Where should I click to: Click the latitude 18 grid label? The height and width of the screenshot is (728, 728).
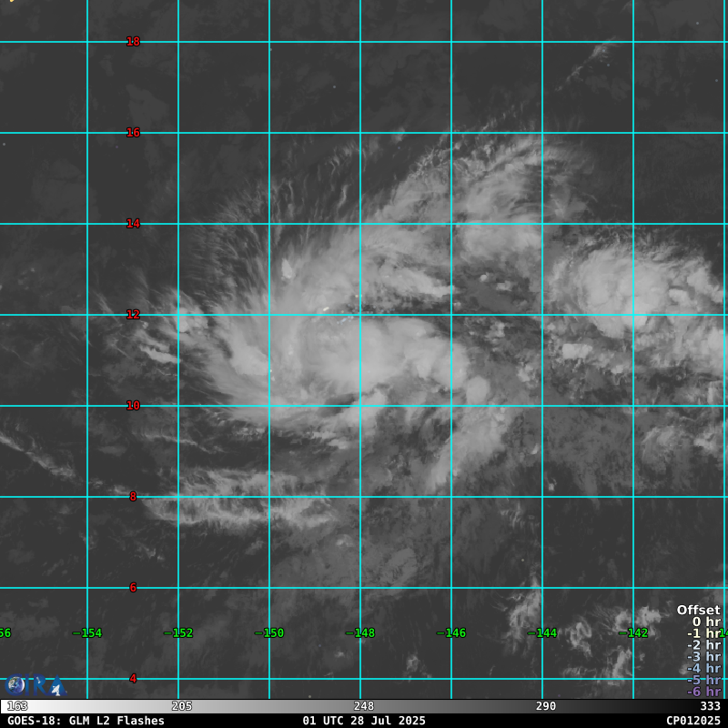coord(133,42)
